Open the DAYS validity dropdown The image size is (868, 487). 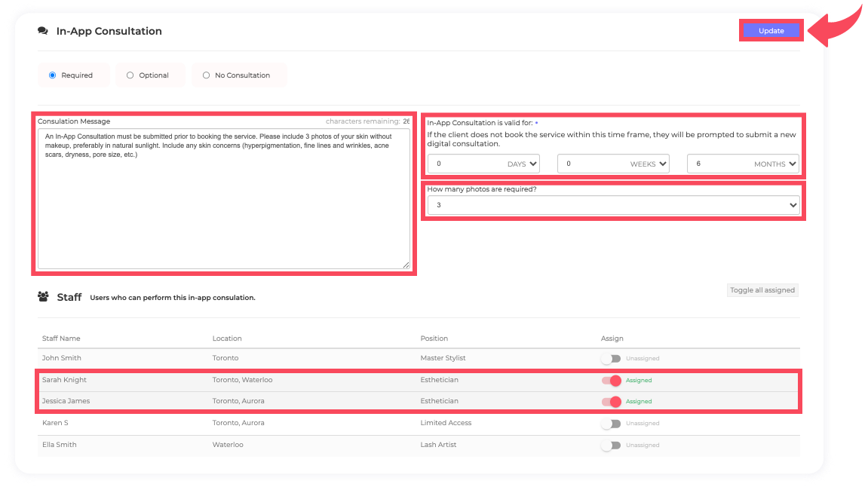[484, 164]
